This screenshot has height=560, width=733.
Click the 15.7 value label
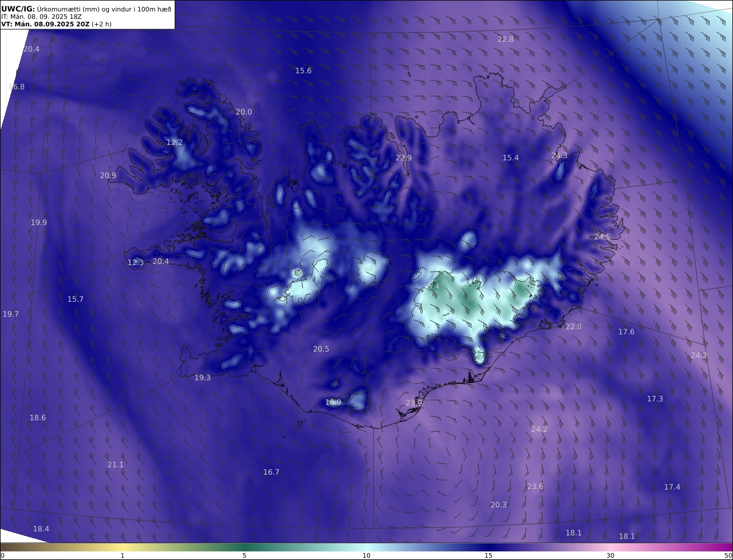[76, 299]
